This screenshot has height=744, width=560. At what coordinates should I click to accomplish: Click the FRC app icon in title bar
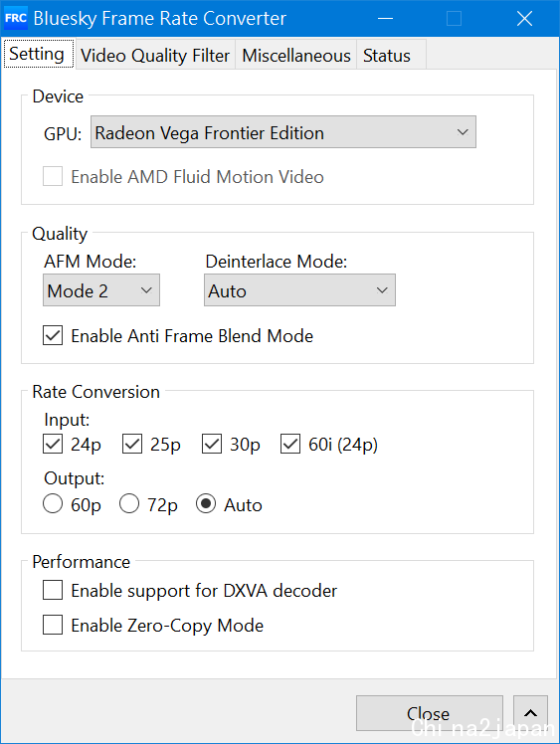click(x=15, y=19)
